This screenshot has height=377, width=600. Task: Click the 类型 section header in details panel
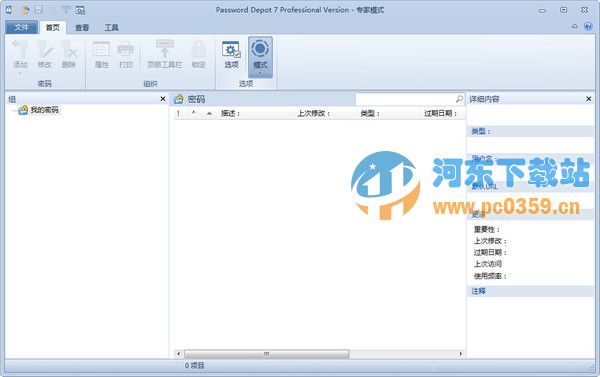[x=530, y=131]
